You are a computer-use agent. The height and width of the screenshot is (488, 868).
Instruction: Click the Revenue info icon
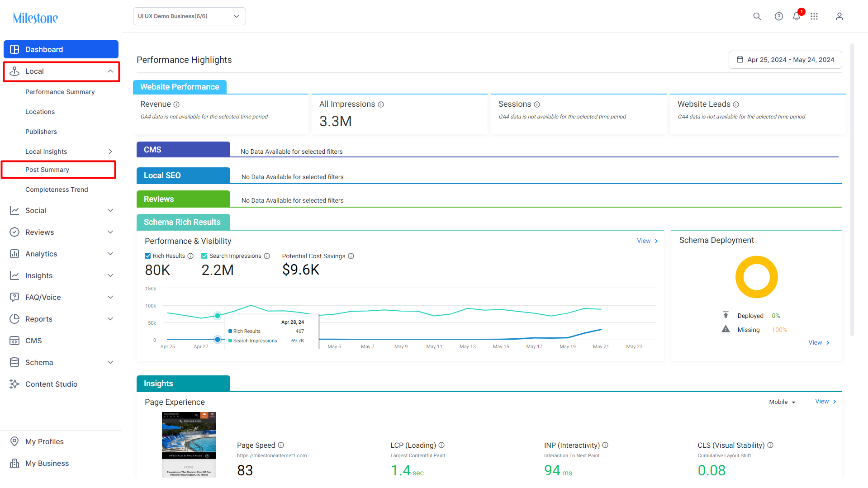176,104
